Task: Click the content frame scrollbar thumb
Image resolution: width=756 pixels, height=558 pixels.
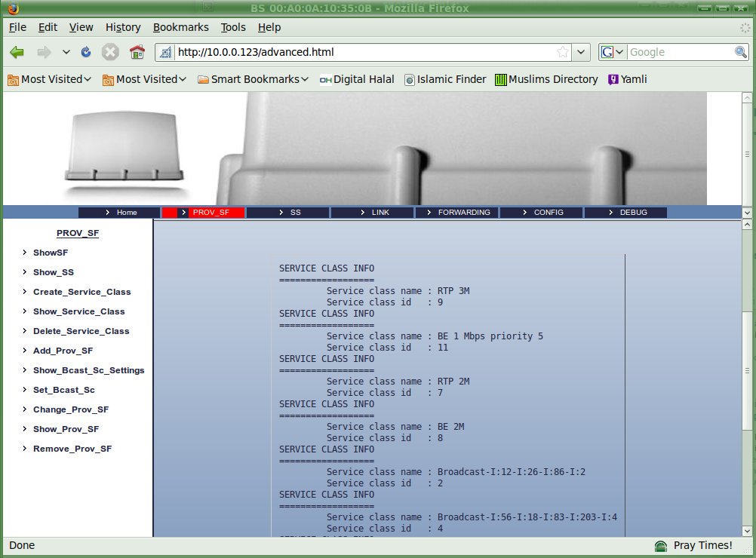Action: (747, 370)
